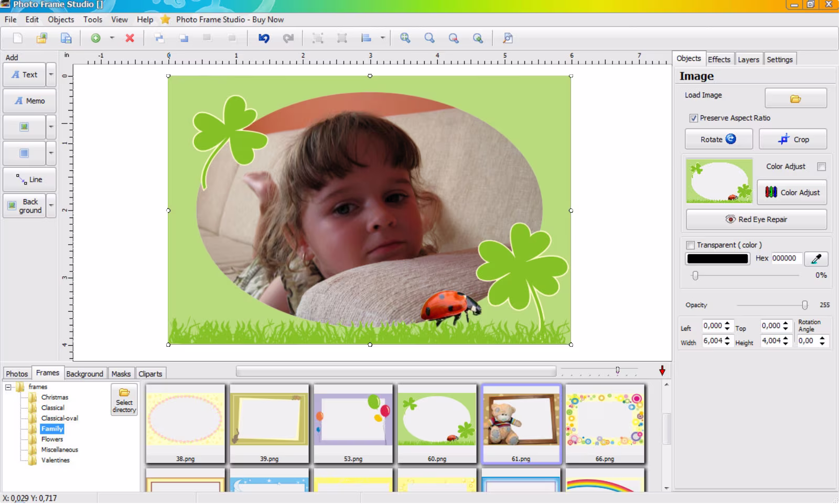This screenshot has height=504, width=840.
Task: Open the add image dropdown arrow
Action: (x=51, y=127)
